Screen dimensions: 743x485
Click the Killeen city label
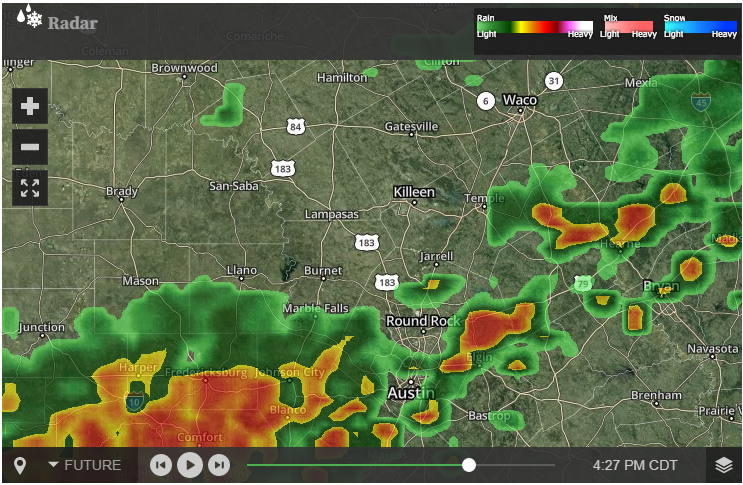click(414, 192)
